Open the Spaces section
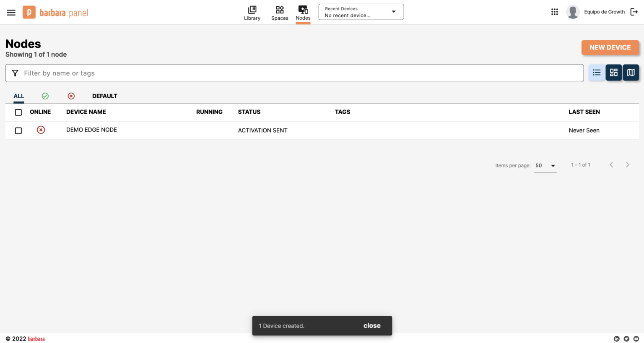This screenshot has height=343, width=644. [x=280, y=13]
